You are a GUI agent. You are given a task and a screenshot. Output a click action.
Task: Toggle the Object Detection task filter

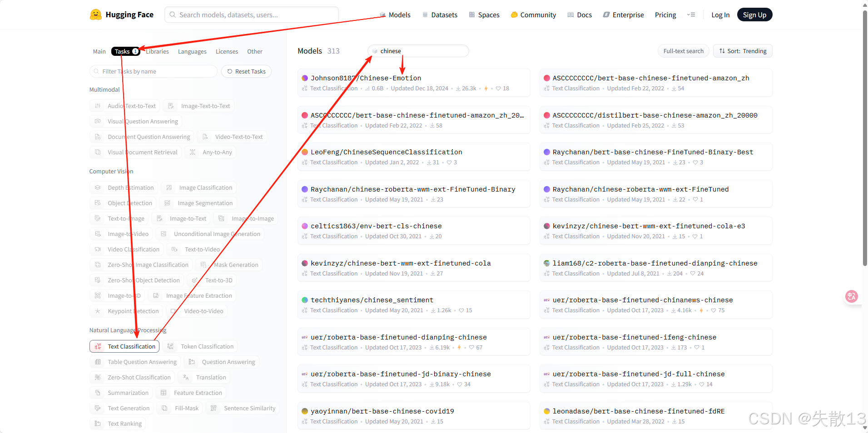click(123, 203)
